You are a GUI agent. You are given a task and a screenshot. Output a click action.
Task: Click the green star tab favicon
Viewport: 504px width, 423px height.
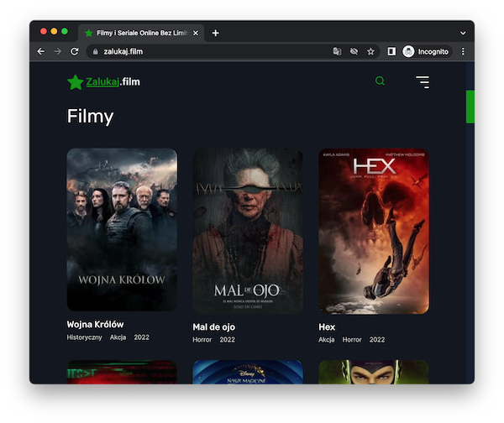(x=89, y=33)
